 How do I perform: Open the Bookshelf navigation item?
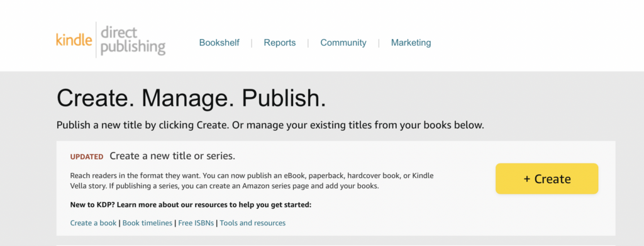click(219, 43)
